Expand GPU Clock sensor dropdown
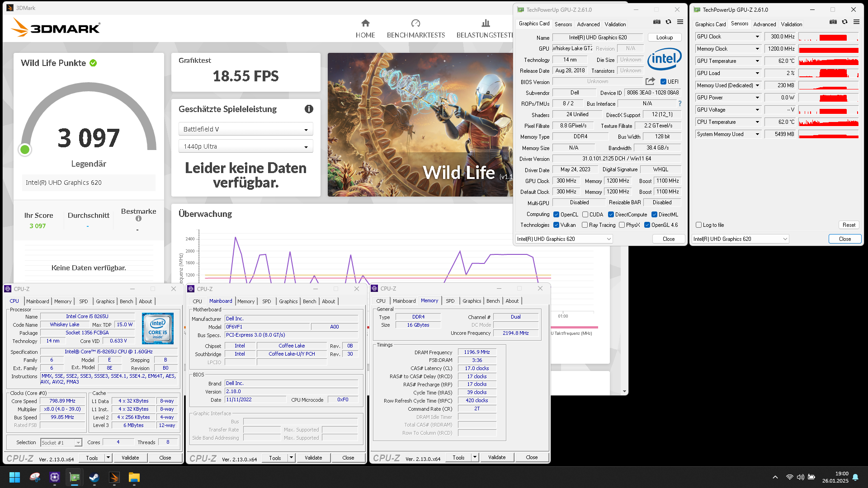Screen dimensions: 868x488 pos(757,37)
